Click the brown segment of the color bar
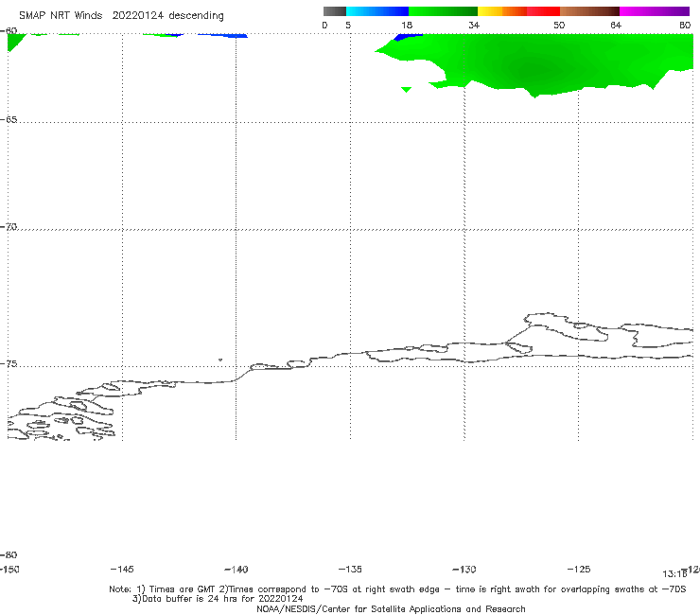 589,11
